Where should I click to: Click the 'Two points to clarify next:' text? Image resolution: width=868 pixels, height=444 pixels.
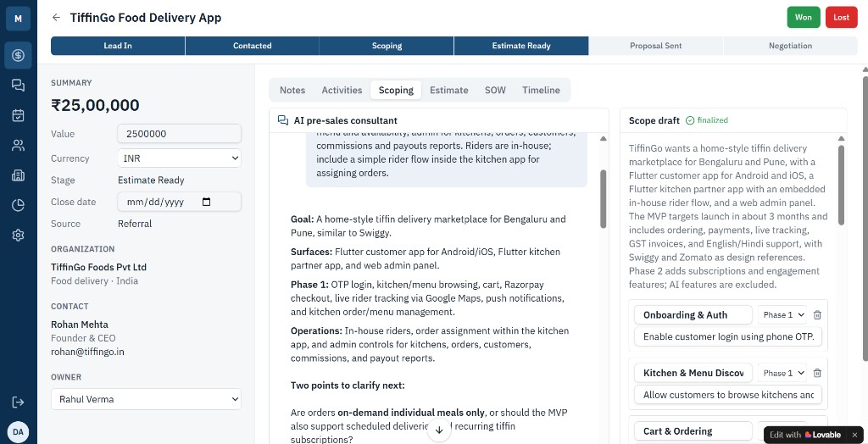[348, 386]
